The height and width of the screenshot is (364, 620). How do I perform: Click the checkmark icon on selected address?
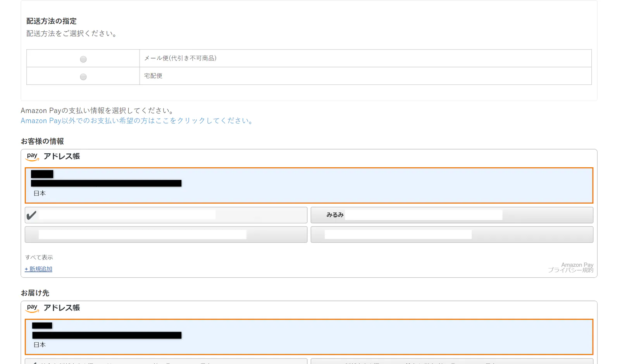coord(31,215)
